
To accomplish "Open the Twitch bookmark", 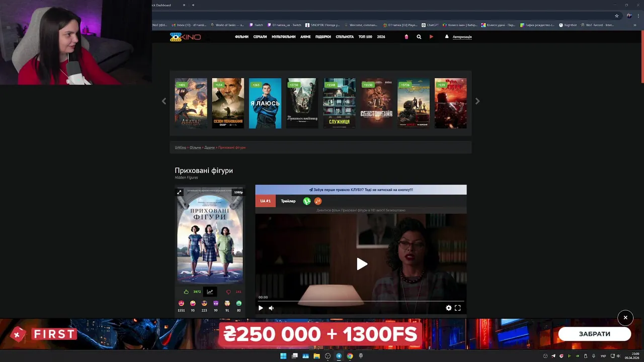I will 256,25.
